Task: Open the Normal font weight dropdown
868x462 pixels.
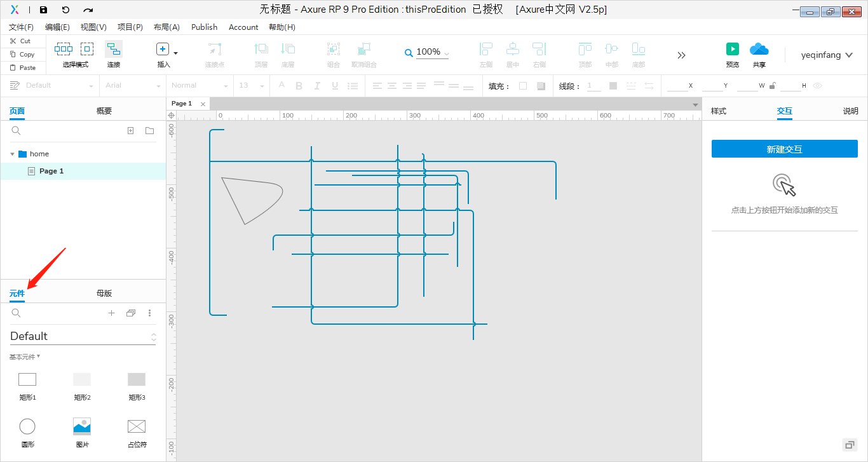Action: coord(200,85)
